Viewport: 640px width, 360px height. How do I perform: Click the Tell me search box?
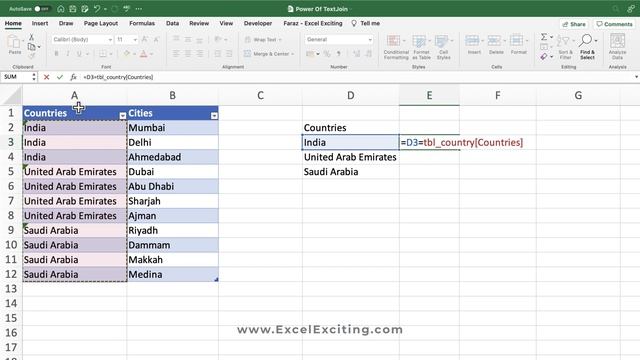pyautogui.click(x=366, y=23)
